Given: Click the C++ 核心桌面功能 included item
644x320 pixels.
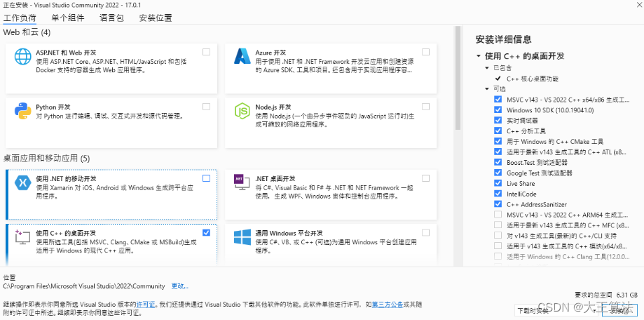Looking at the screenshot, I should pos(533,79).
